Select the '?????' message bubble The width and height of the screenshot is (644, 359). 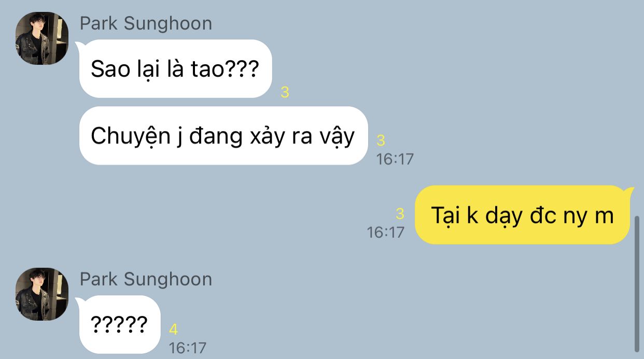tap(120, 324)
